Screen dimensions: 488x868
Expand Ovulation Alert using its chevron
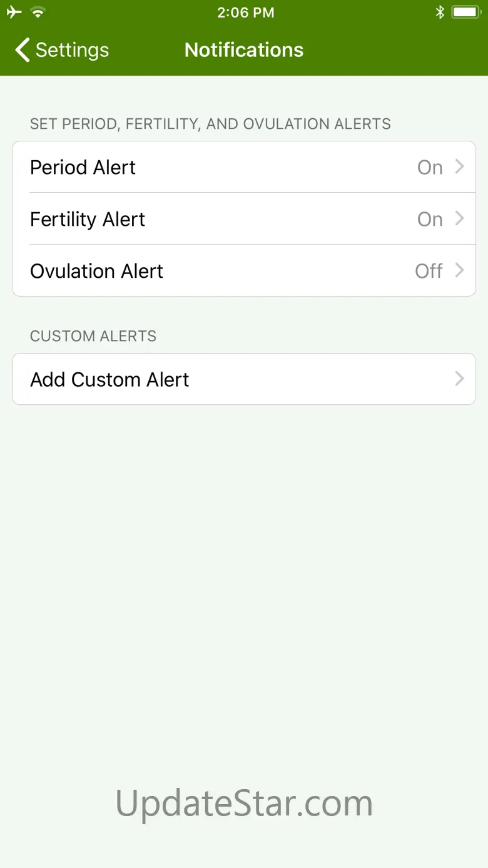(460, 270)
